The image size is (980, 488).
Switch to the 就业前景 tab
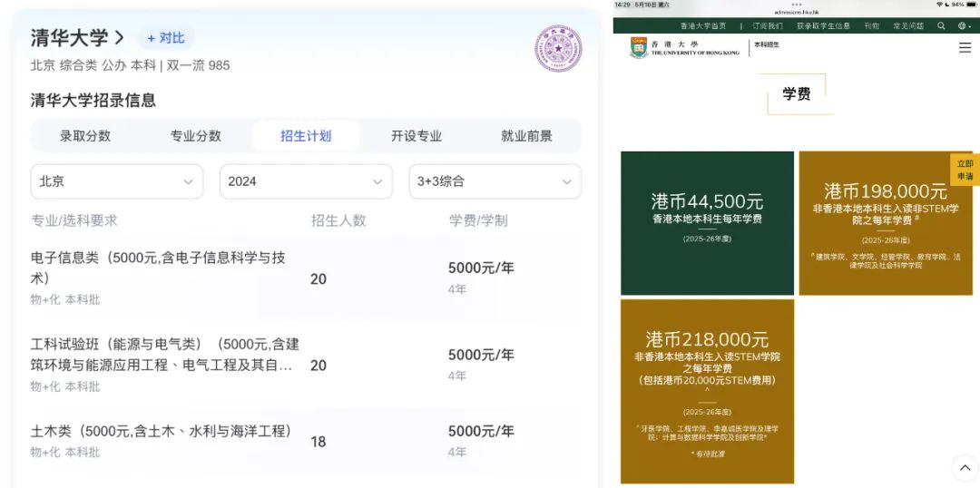526,136
